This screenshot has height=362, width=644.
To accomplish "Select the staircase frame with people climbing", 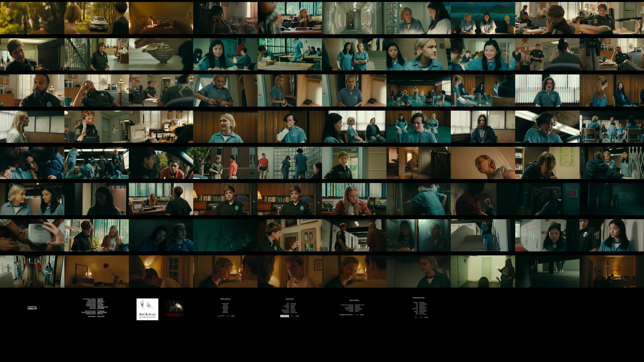I will pyautogui.click(x=483, y=235).
